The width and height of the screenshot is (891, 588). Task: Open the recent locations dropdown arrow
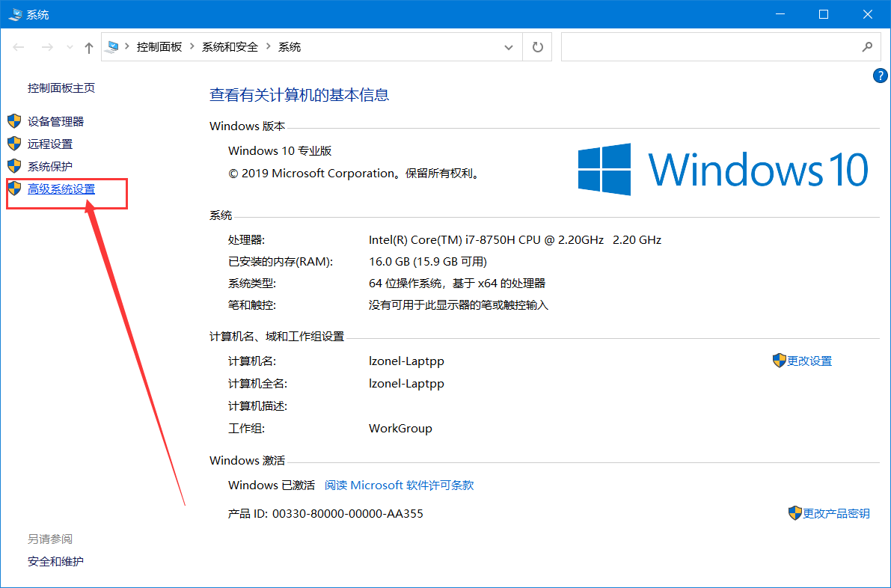70,47
